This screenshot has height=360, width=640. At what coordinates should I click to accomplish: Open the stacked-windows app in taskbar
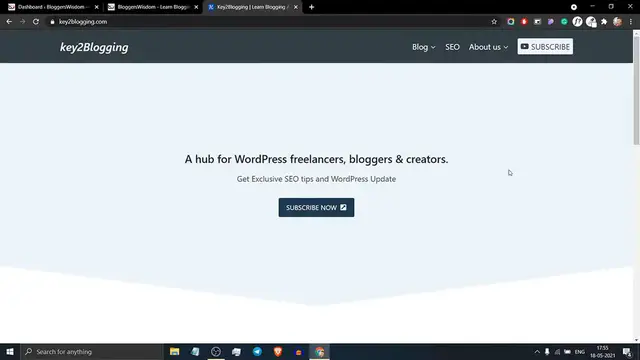(x=236, y=351)
